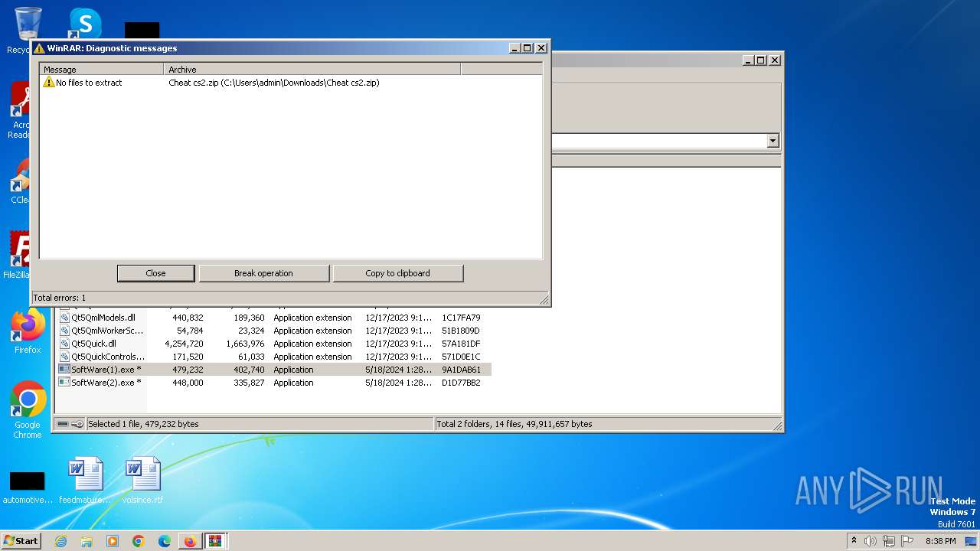
Task: Open the Start menu
Action: click(x=21, y=540)
